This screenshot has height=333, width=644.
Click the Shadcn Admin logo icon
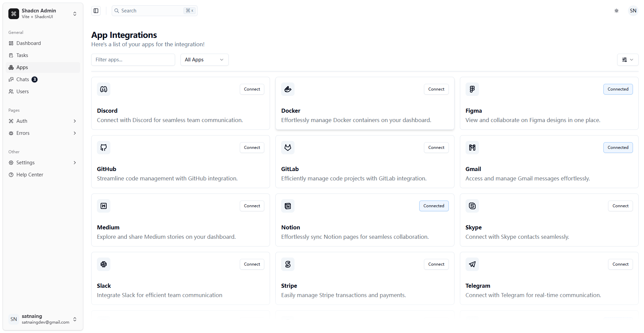[14, 14]
